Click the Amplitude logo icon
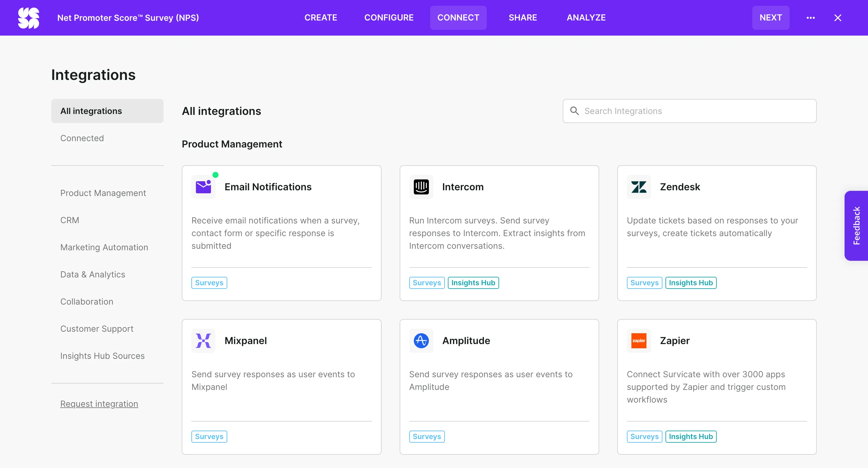The height and width of the screenshot is (468, 868). [421, 340]
